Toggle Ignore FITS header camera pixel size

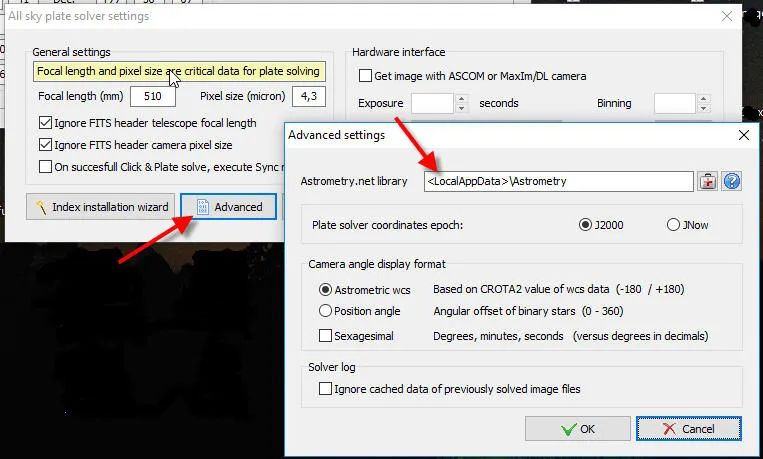coord(46,145)
